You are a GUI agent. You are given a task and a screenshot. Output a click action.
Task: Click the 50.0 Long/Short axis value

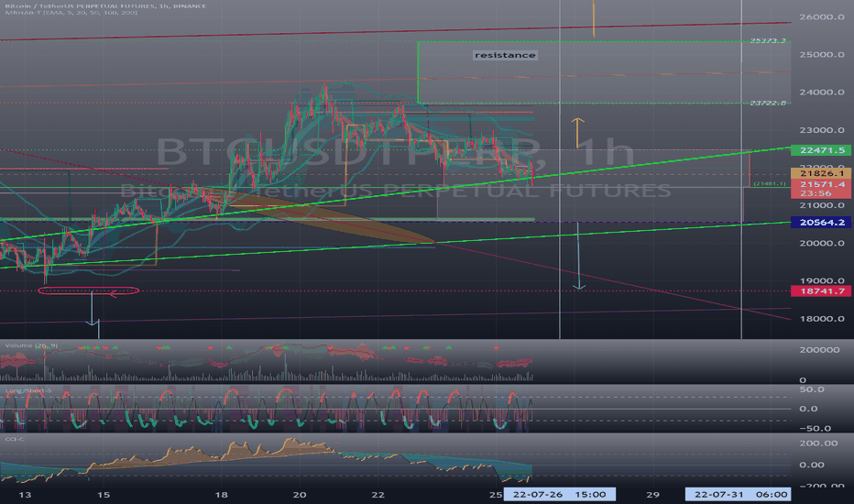click(x=812, y=389)
